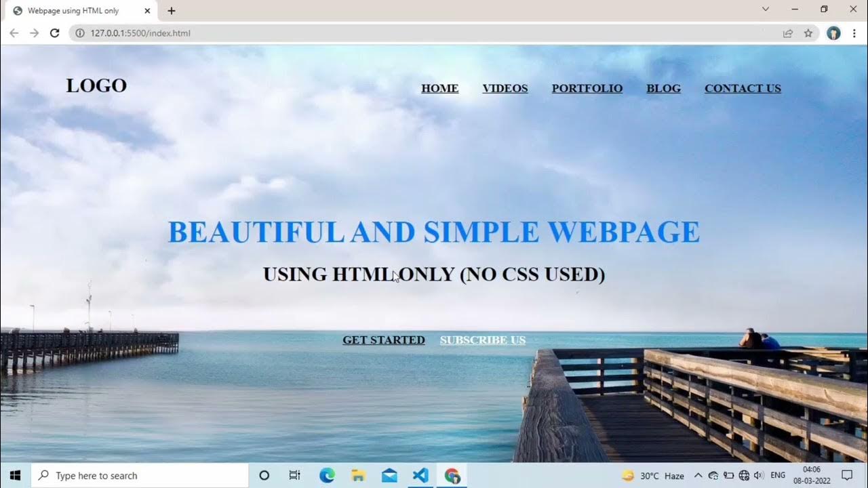Screen dimensions: 868x488
Task: Open the Chrome profile avatar
Action: [x=833, y=33]
